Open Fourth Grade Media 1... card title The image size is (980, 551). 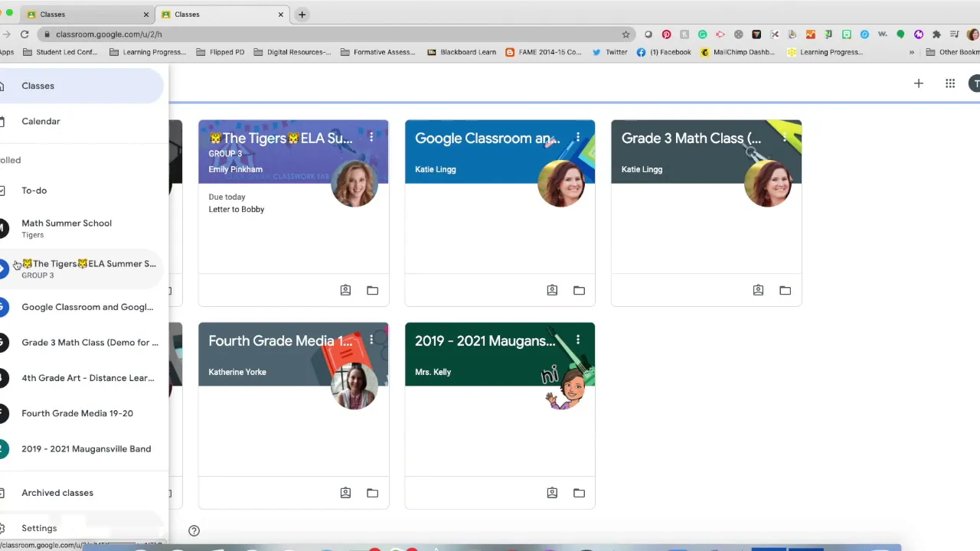280,341
